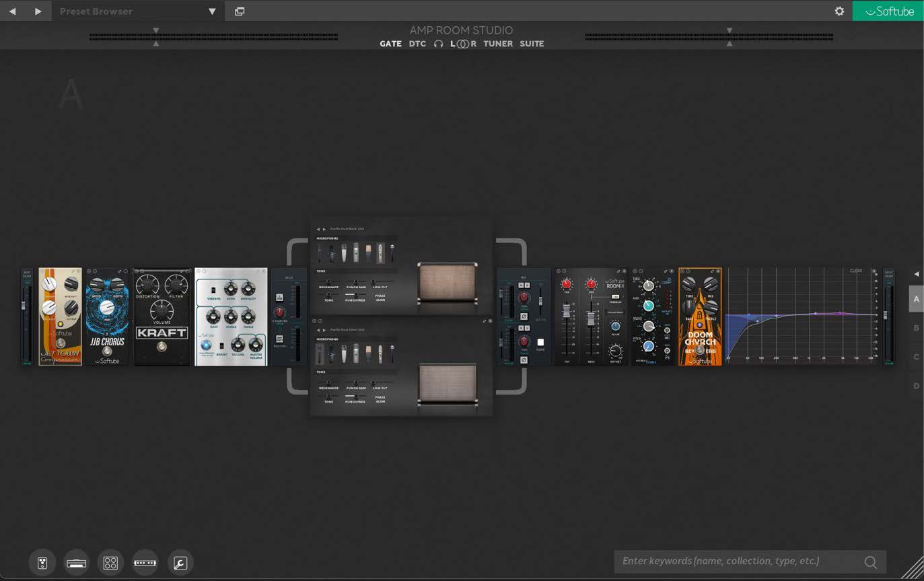Screen dimensions: 924x581
Task: Click the duplicate preset icon beside Preset Browser
Action: coord(240,11)
